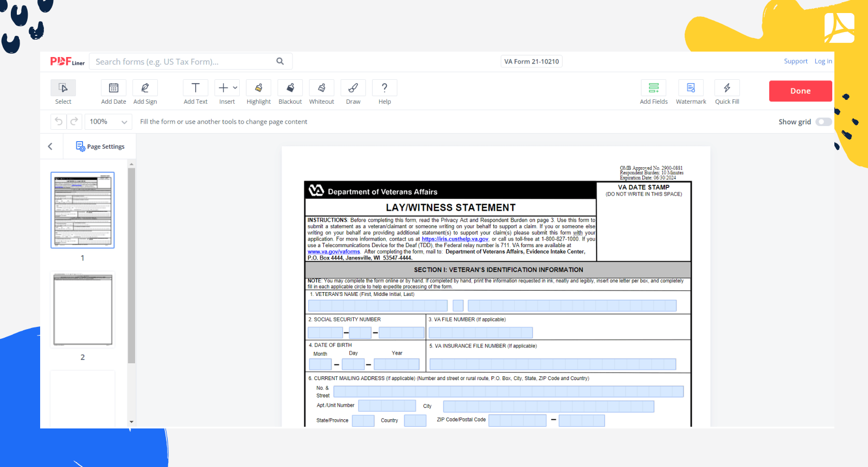Click the VA Form 21-10210 title field
The width and height of the screenshot is (868, 467).
coord(532,61)
